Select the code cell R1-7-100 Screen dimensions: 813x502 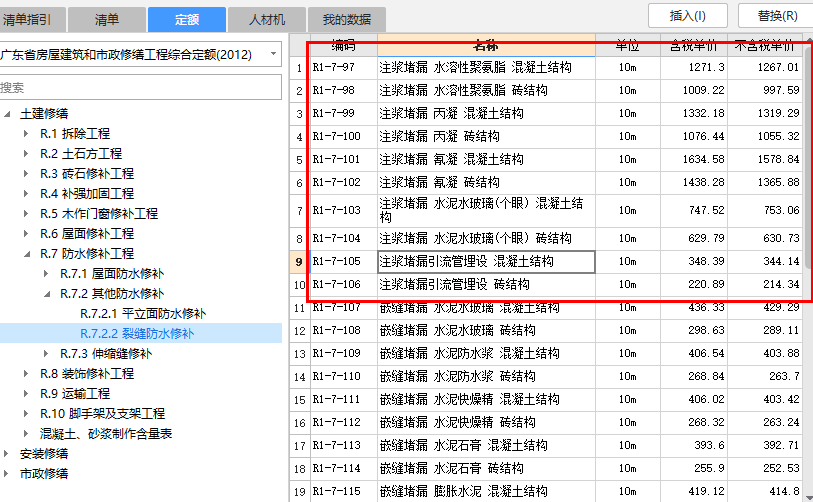(x=344, y=136)
